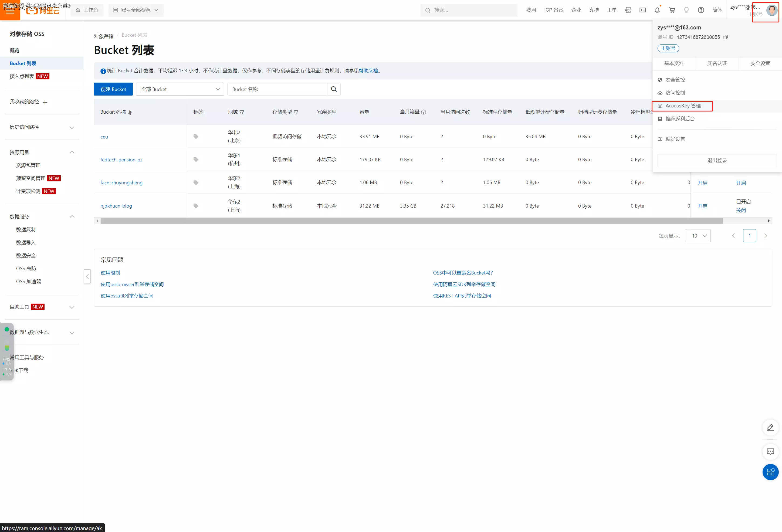Click the top search box
Image resolution: width=782 pixels, height=532 pixels.
(469, 10)
